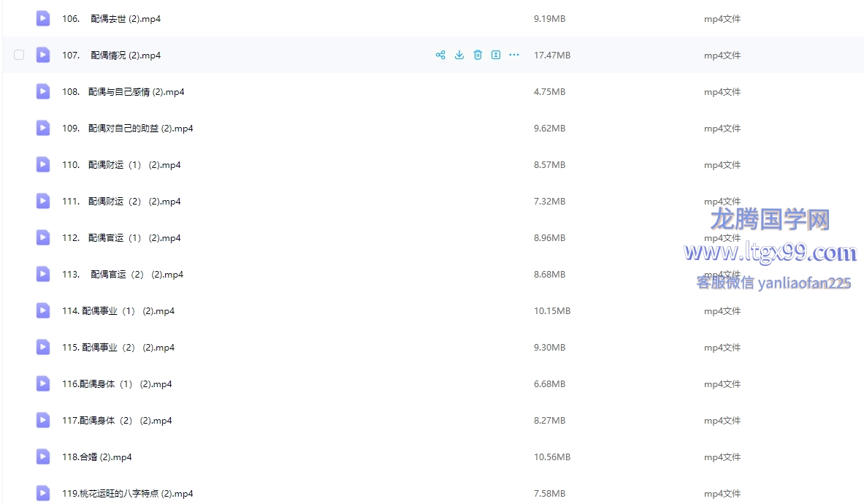864x504 pixels.
Task: Click the video icon for 118.合婚
Action: (43, 457)
